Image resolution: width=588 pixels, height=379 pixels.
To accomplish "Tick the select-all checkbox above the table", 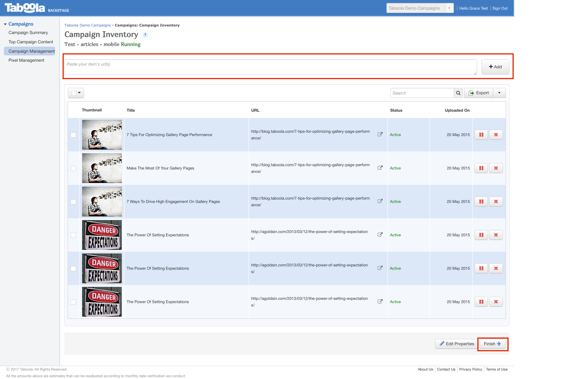I will click(x=74, y=93).
